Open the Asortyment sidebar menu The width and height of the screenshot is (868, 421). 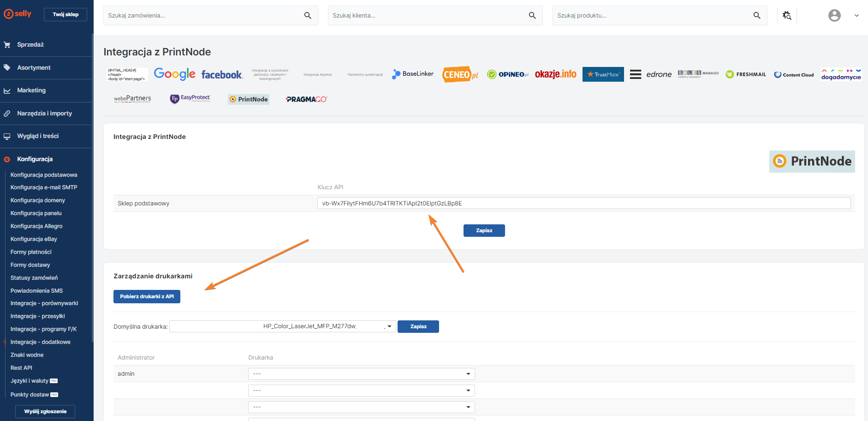(34, 68)
